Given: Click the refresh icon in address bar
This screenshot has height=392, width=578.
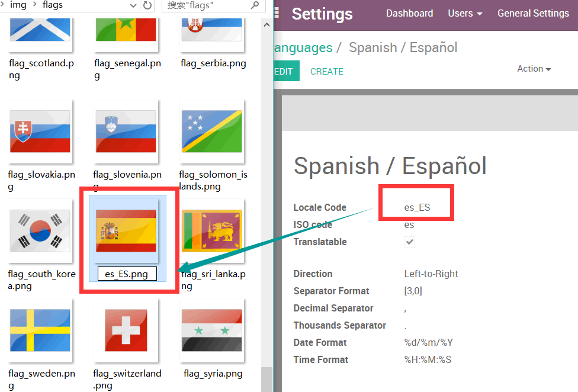Looking at the screenshot, I should [147, 6].
